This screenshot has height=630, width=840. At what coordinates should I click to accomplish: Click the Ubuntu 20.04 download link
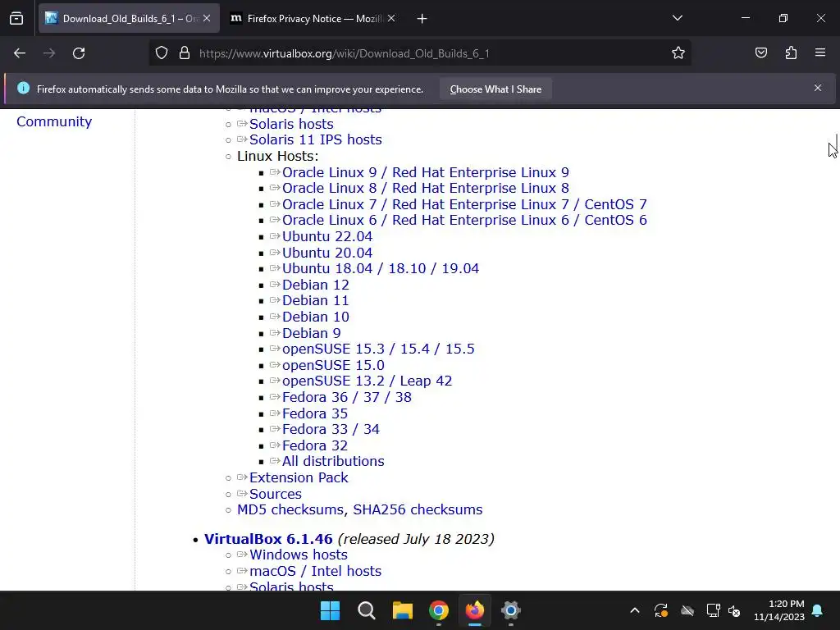(x=327, y=253)
